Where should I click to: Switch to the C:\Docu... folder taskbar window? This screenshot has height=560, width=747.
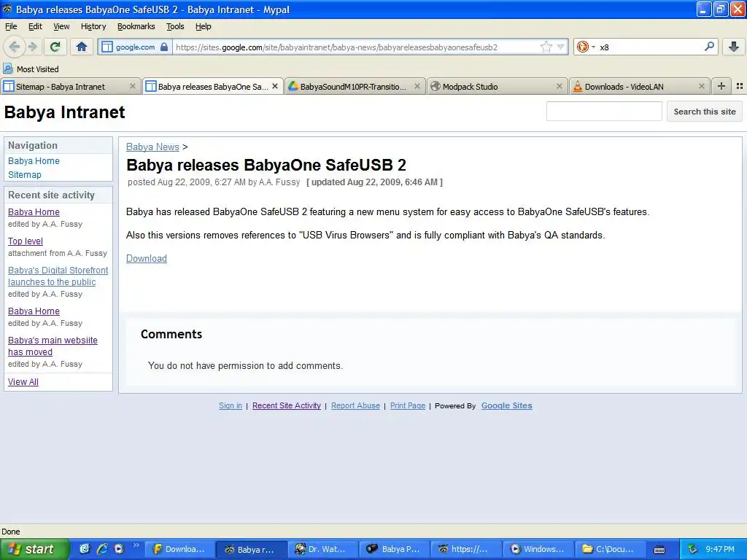click(x=609, y=550)
